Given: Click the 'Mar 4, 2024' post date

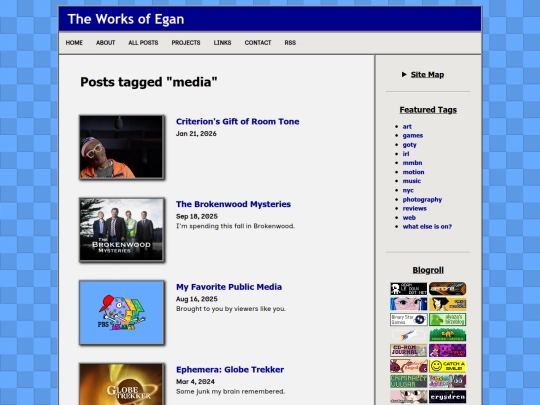Looking at the screenshot, I should tap(195, 382).
